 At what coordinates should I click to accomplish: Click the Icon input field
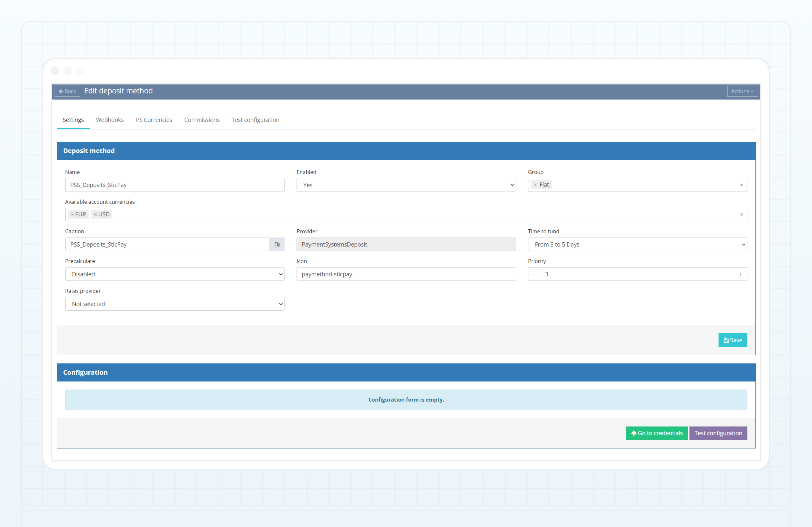[x=406, y=274]
